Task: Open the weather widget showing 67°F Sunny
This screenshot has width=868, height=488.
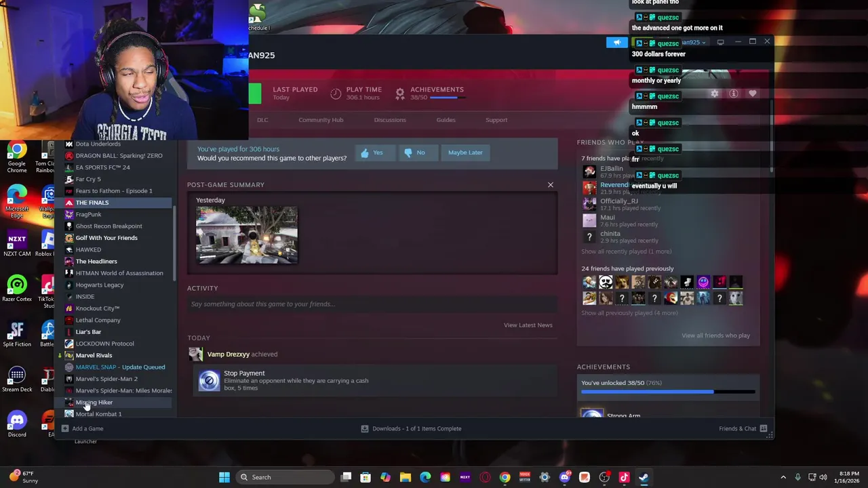Action: pos(22,477)
